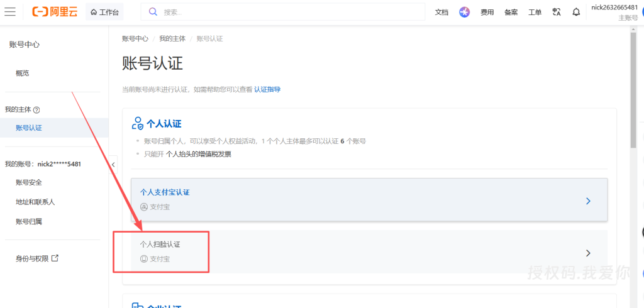Select 账号认证 in the sidebar
Viewport: 644px width, 308px height.
54,128
